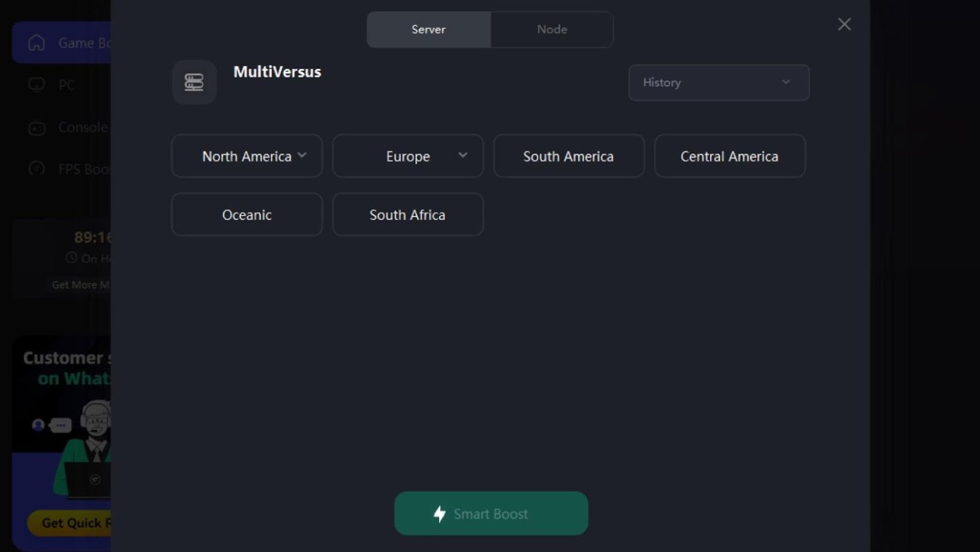Click the 89:16 remaining time text

pos(92,237)
